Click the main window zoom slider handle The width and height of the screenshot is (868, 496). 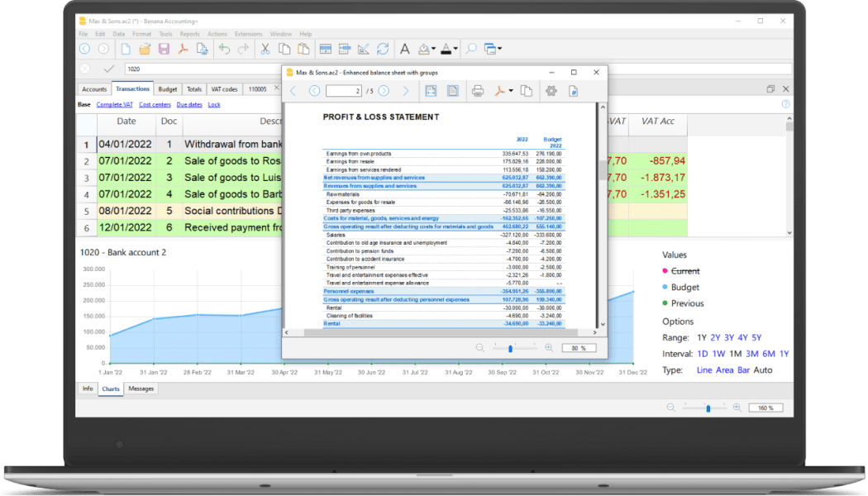click(708, 408)
